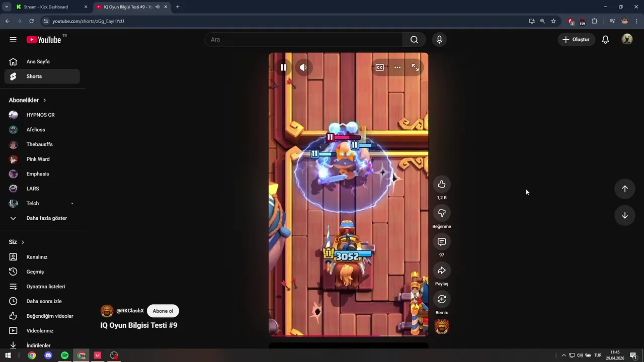Viewport: 644px width, 362px height.
Task: Go to previous Short with up arrow
Action: coord(625,189)
